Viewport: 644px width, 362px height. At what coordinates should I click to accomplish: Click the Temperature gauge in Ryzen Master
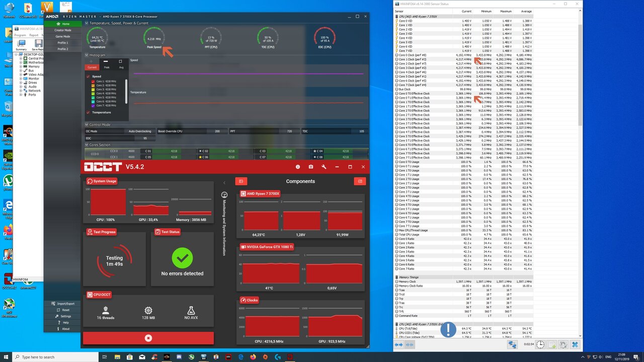pos(97,37)
